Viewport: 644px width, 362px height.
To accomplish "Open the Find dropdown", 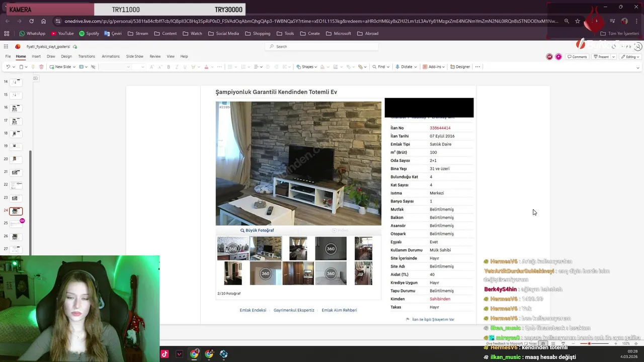I will tap(381, 67).
